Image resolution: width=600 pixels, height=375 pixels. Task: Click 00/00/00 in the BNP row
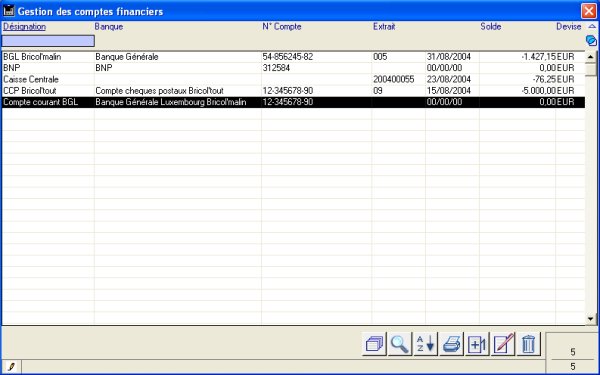[445, 68]
